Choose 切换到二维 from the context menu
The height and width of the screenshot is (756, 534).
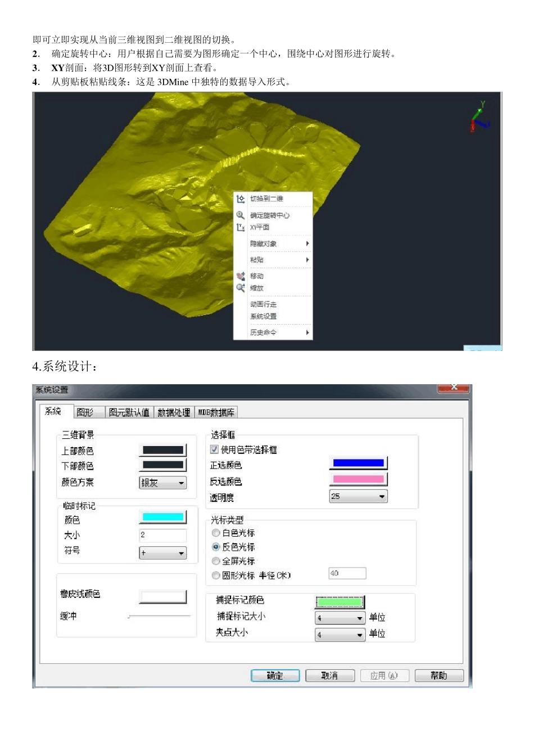(x=266, y=199)
